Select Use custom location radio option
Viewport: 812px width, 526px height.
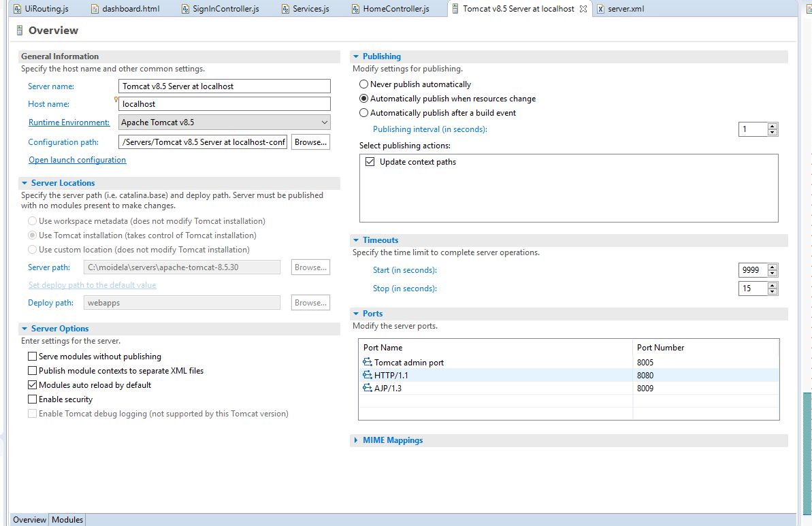pyautogui.click(x=32, y=250)
